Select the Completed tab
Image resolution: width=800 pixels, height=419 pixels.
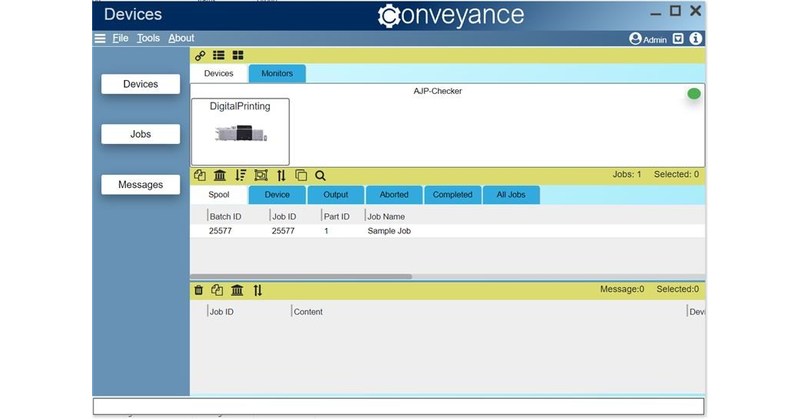pos(453,194)
